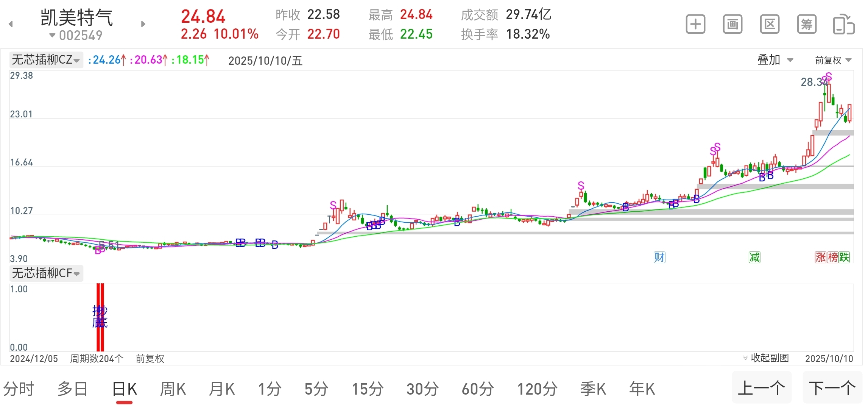The width and height of the screenshot is (868, 409).
Task: Open the 筹 chip distribution icon
Action: coord(807,25)
